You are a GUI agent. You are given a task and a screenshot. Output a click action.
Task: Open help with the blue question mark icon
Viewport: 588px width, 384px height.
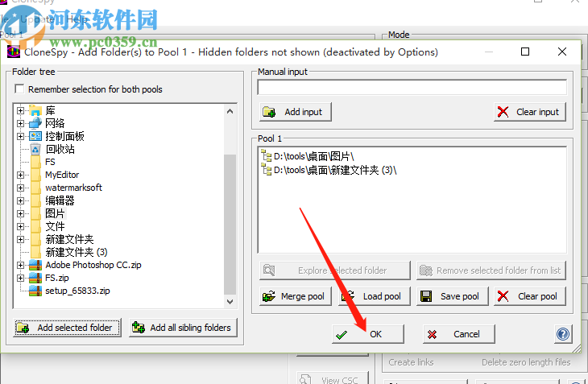coord(563,334)
